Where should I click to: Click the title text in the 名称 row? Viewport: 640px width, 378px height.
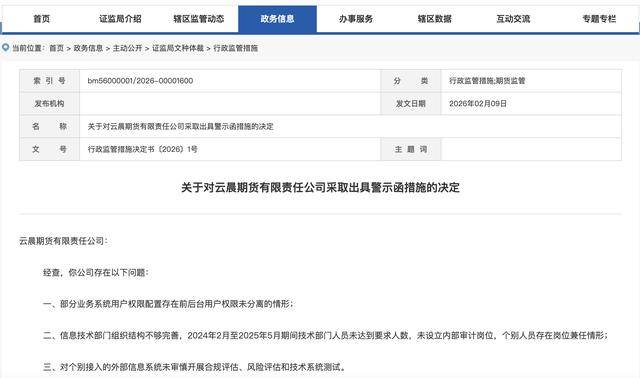pyautogui.click(x=180, y=127)
